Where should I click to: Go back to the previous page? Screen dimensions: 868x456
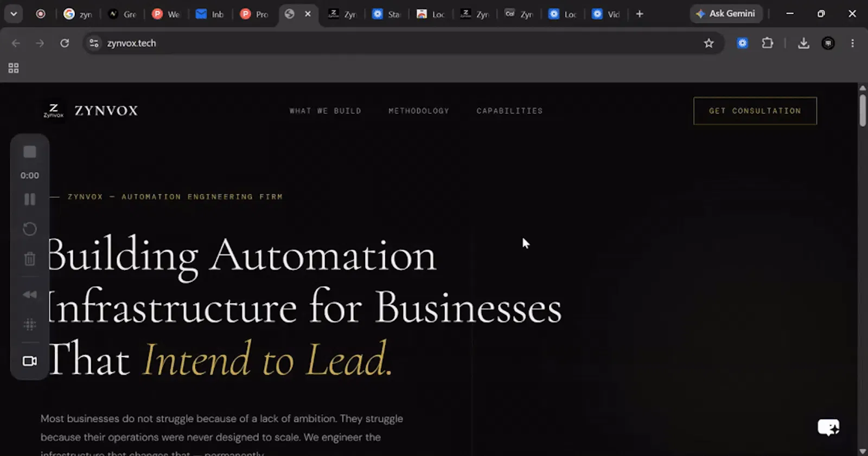[x=16, y=43]
